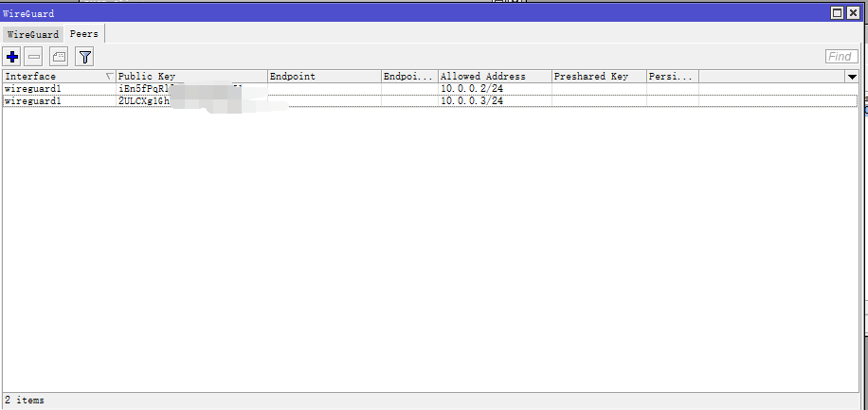Image resolution: width=868 pixels, height=410 pixels.
Task: Remove selected peer with minus icon
Action: click(x=34, y=57)
